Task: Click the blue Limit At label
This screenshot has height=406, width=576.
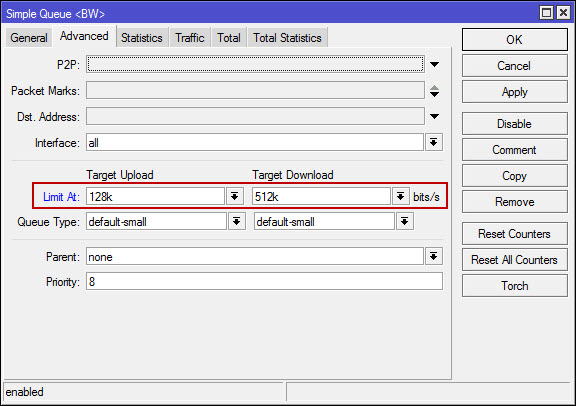Action: coord(61,197)
